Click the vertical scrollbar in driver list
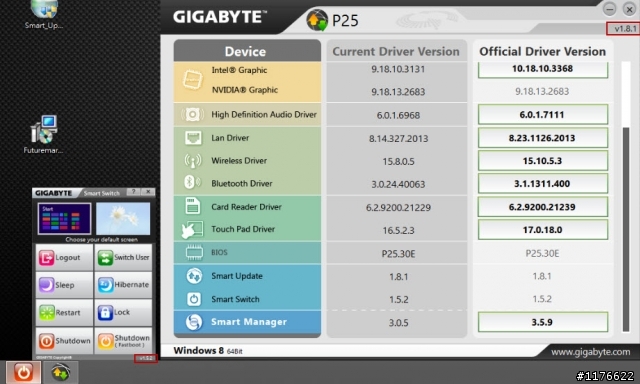This screenshot has width=640, height=384. tap(626, 229)
